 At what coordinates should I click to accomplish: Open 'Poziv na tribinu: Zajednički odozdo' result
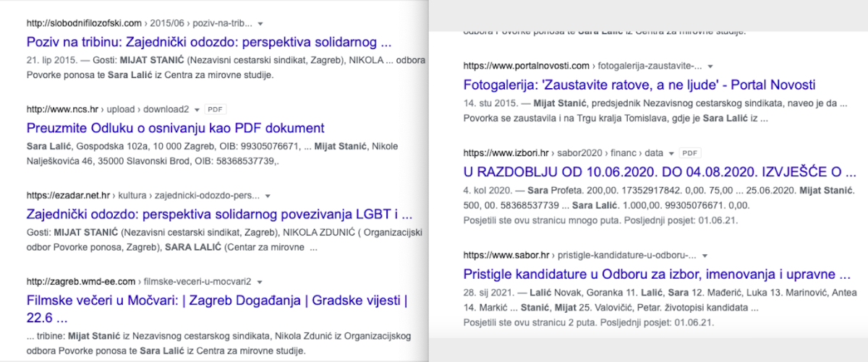208,41
